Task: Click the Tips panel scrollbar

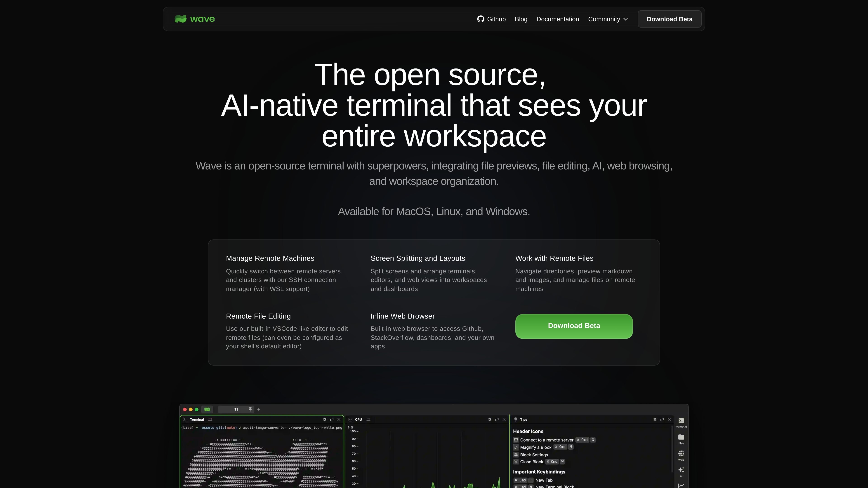Action: click(672, 449)
